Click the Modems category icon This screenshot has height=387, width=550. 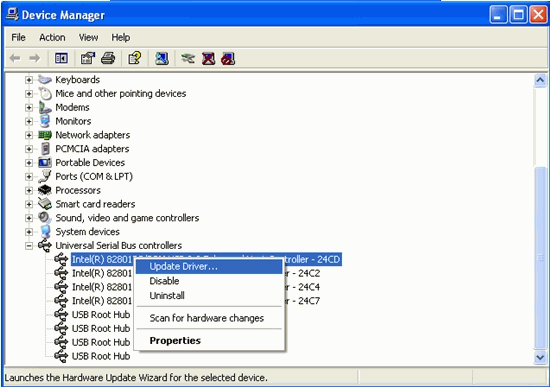[x=45, y=107]
